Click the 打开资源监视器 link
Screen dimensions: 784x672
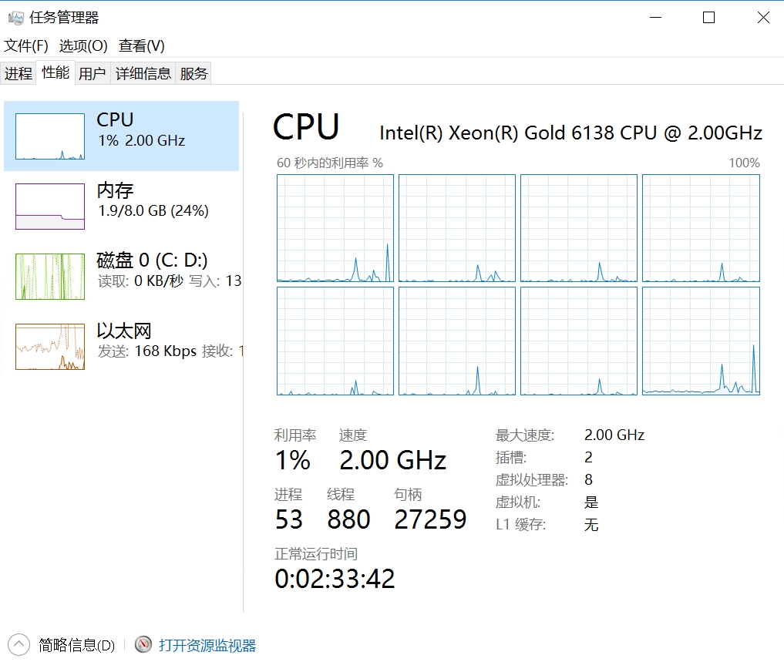pyautogui.click(x=207, y=645)
